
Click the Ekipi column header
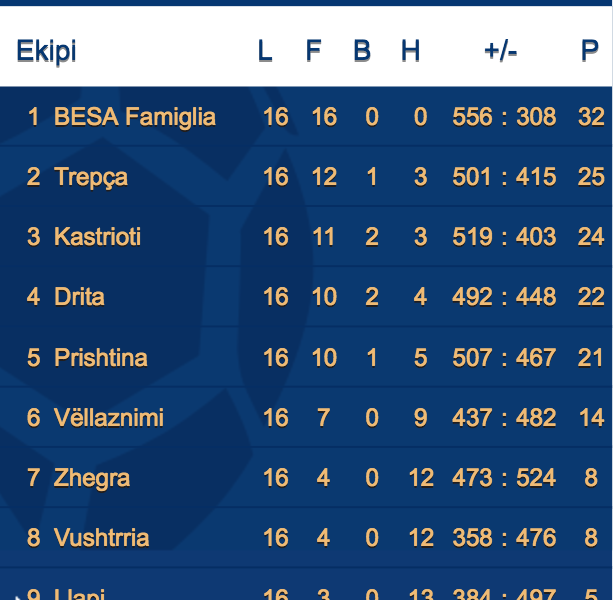(46, 51)
